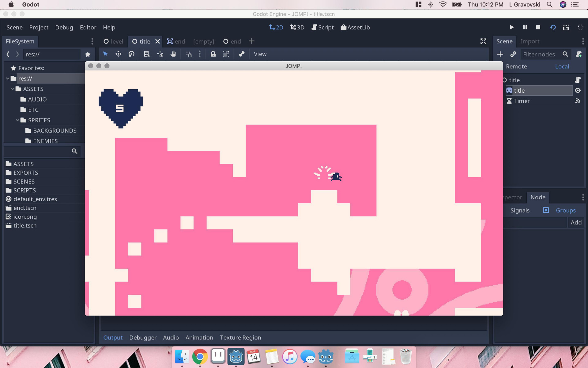588x368 pixels.
Task: Open the View menu button
Action: (260, 54)
